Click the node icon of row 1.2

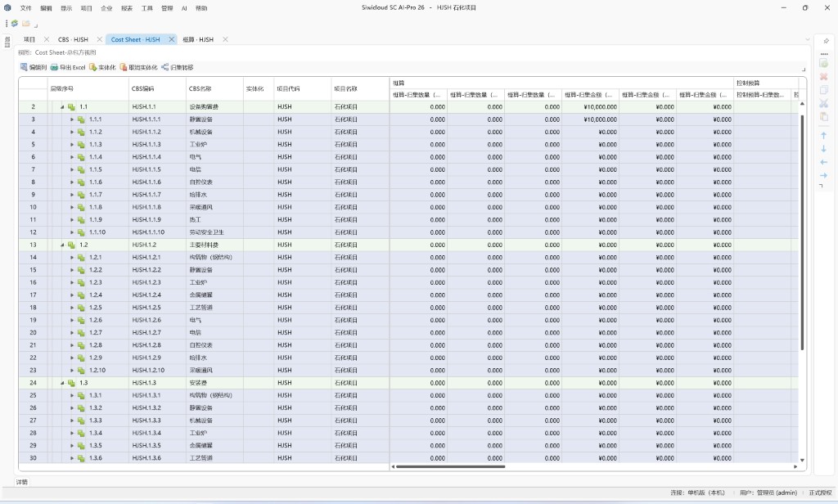point(72,245)
